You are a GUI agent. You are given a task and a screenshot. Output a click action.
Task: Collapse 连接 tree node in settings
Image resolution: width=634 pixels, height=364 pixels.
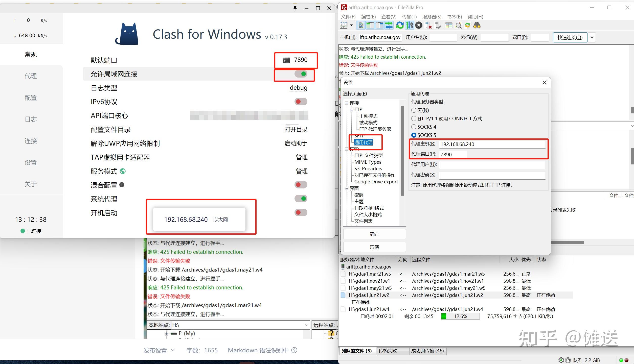point(347,103)
